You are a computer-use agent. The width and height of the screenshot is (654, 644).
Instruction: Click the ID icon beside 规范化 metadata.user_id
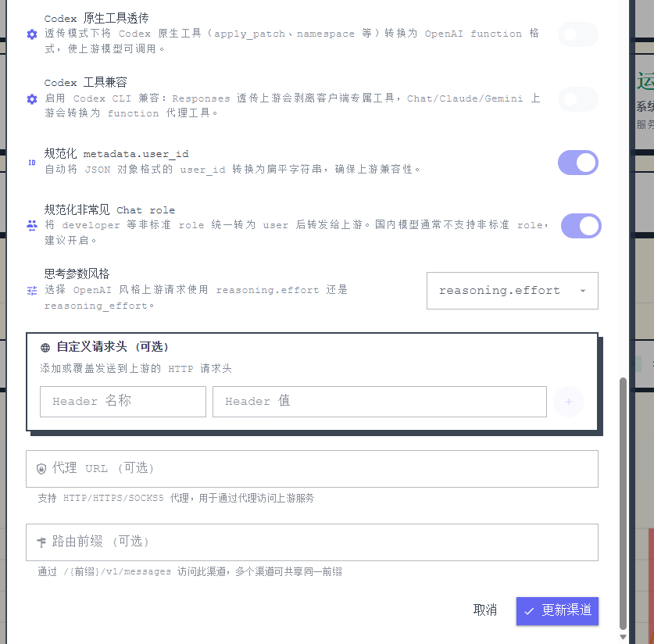pos(32,163)
